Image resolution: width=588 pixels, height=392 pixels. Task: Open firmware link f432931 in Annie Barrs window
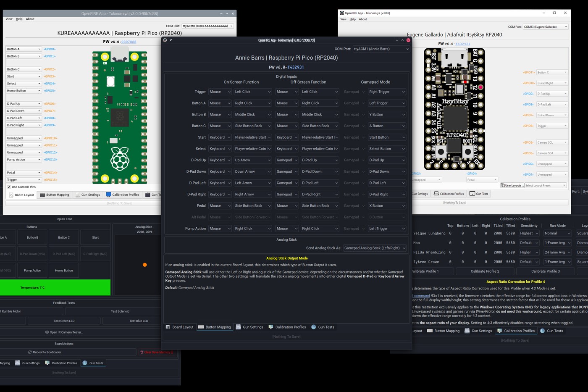[296, 67]
